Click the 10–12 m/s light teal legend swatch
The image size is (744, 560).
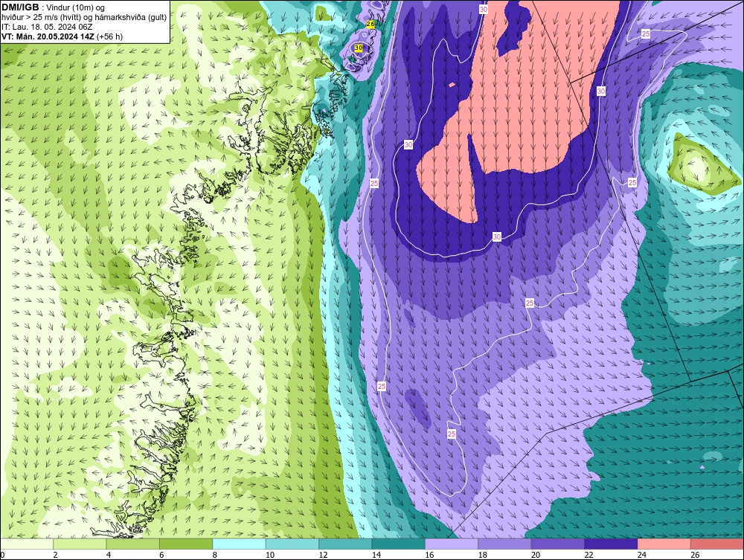coord(292,544)
